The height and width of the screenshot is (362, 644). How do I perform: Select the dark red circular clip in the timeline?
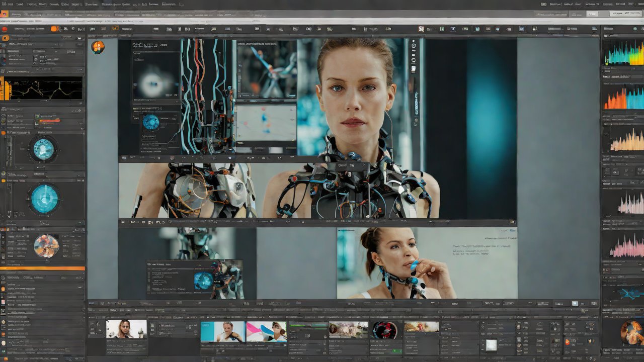coord(385,330)
